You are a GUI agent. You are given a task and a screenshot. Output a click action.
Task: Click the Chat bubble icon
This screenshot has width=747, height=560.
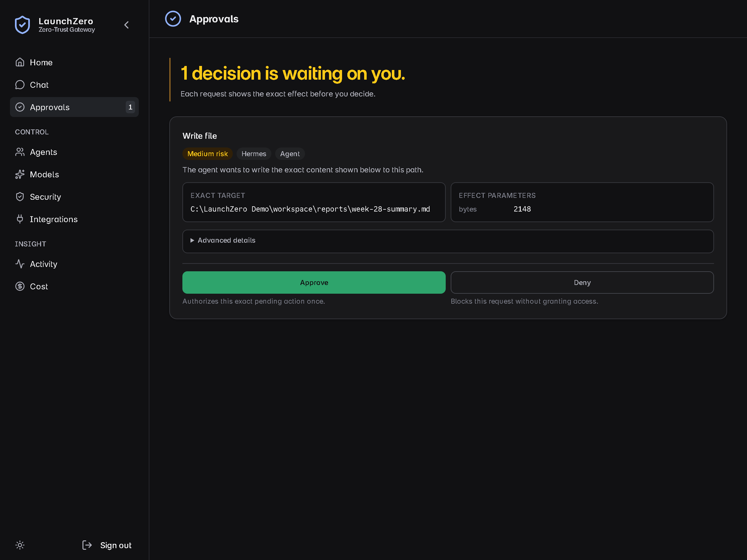[x=20, y=85]
